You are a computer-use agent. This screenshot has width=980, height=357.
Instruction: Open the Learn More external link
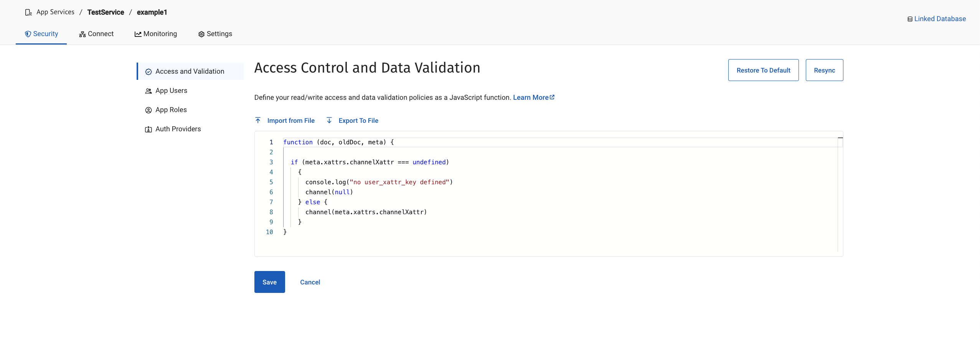[x=534, y=98]
